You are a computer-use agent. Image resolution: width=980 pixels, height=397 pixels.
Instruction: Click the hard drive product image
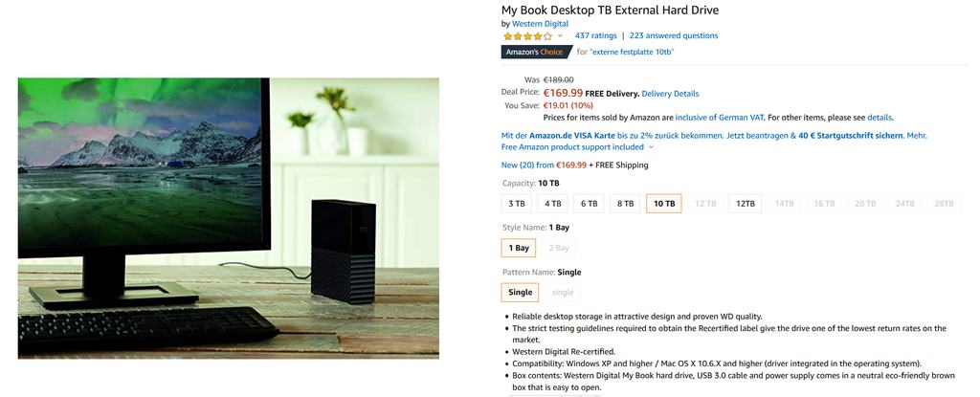[228, 218]
